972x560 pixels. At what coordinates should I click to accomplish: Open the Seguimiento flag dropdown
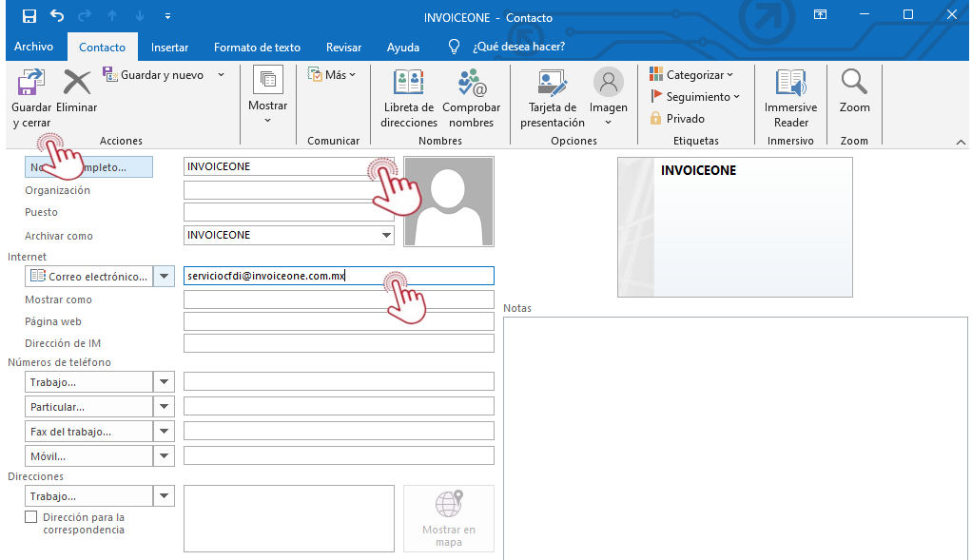(695, 97)
